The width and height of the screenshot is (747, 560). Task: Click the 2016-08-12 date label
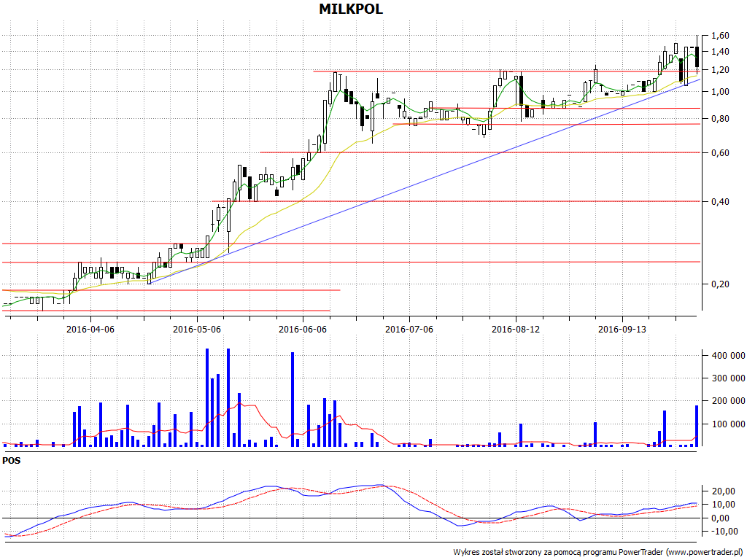516,329
